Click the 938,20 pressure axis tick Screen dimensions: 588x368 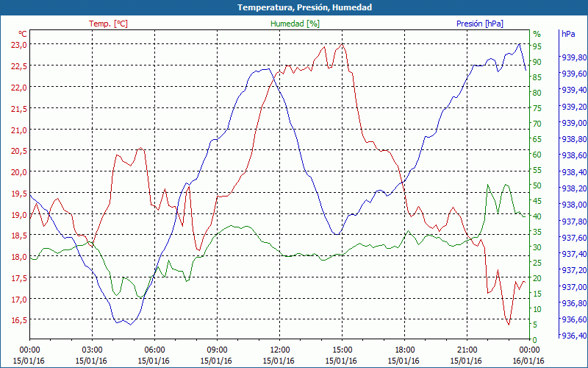coord(574,188)
